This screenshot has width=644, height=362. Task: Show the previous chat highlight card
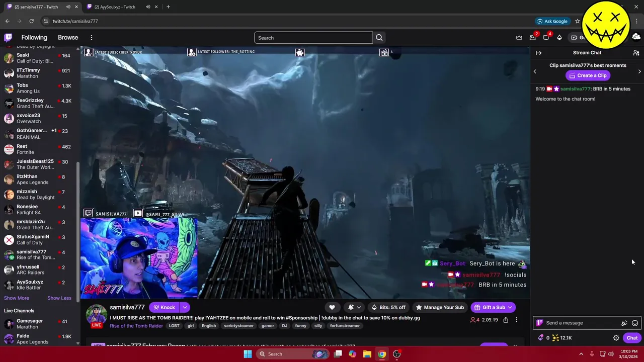pos(535,72)
